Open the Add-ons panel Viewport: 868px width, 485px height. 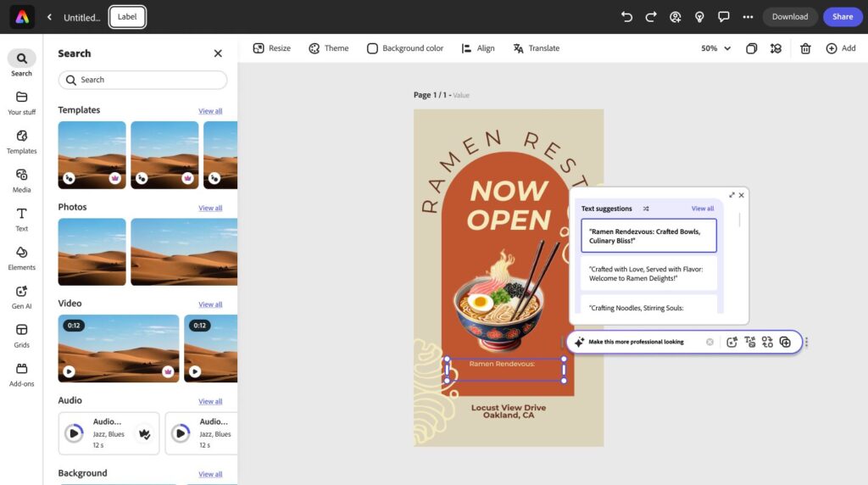(22, 374)
